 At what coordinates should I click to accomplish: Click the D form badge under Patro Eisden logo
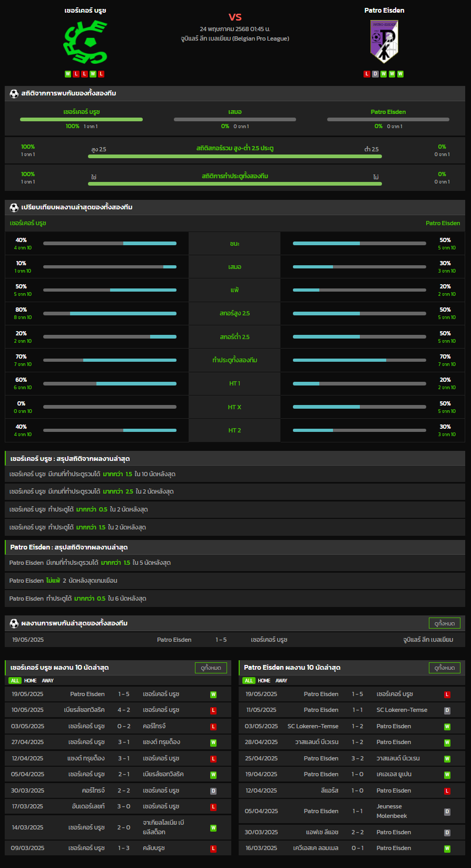pos(375,74)
